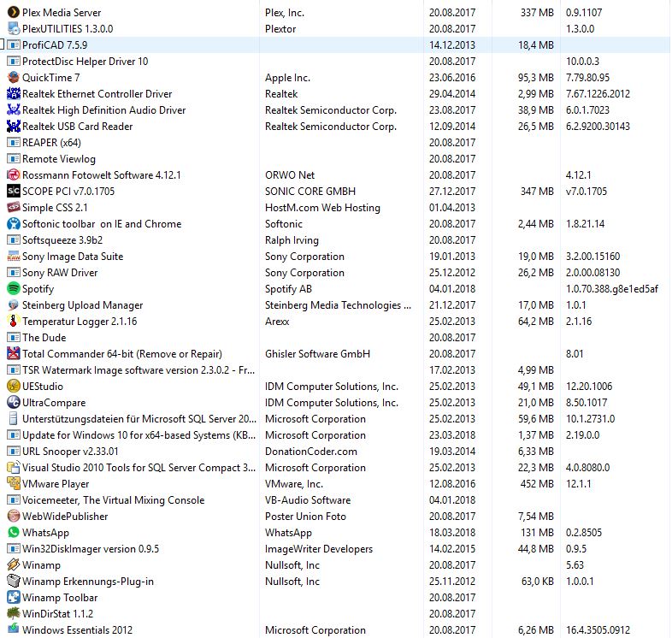The width and height of the screenshot is (672, 638).
Task: Click the Steinberg Upload Manager icon
Action: coord(14,304)
